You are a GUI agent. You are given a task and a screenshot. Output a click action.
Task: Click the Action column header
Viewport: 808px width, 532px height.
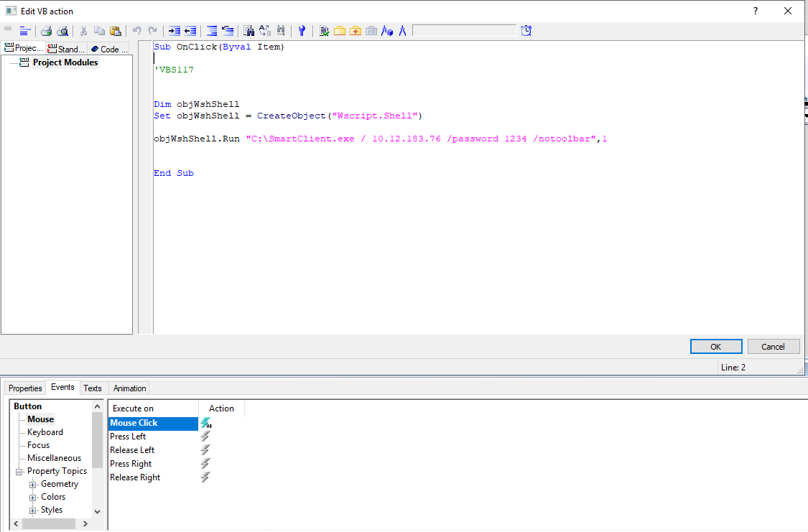click(222, 409)
